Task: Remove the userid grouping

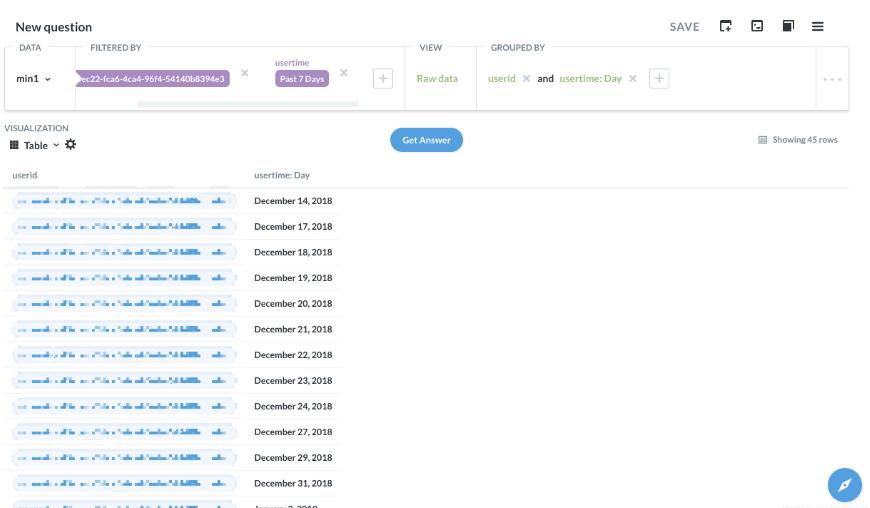Action: click(526, 78)
